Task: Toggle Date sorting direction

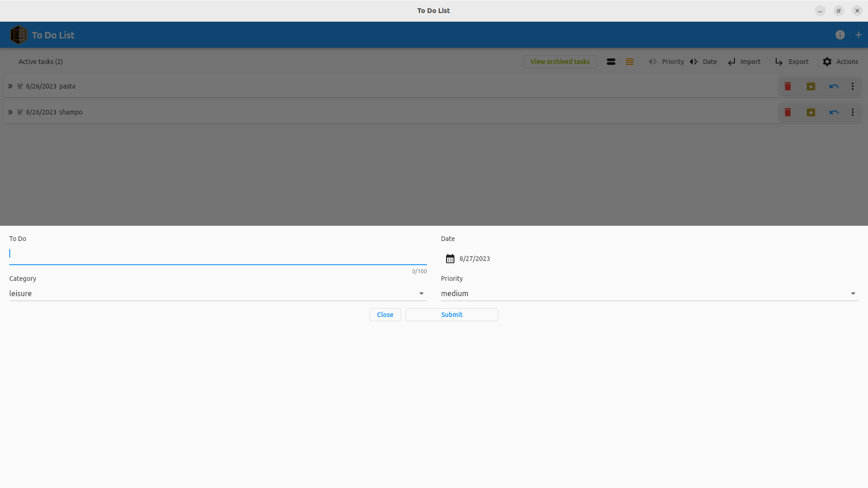Action: click(x=694, y=61)
